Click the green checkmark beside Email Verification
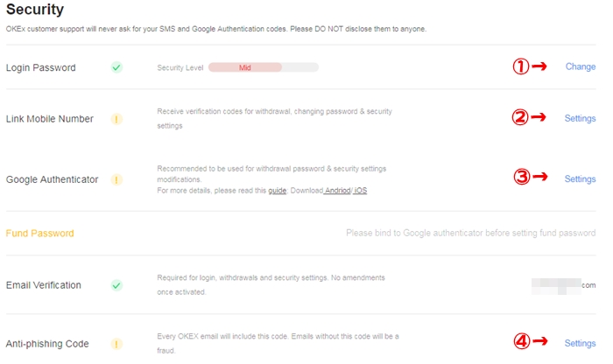 pos(116,285)
